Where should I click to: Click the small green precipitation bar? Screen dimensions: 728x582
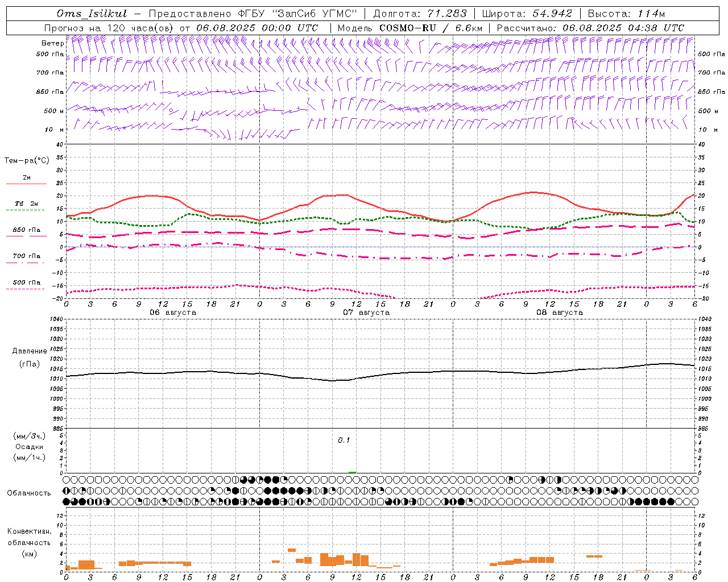click(353, 472)
